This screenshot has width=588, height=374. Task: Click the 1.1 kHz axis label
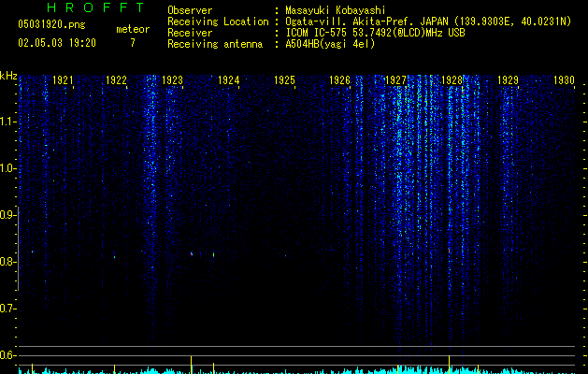[x=7, y=122]
